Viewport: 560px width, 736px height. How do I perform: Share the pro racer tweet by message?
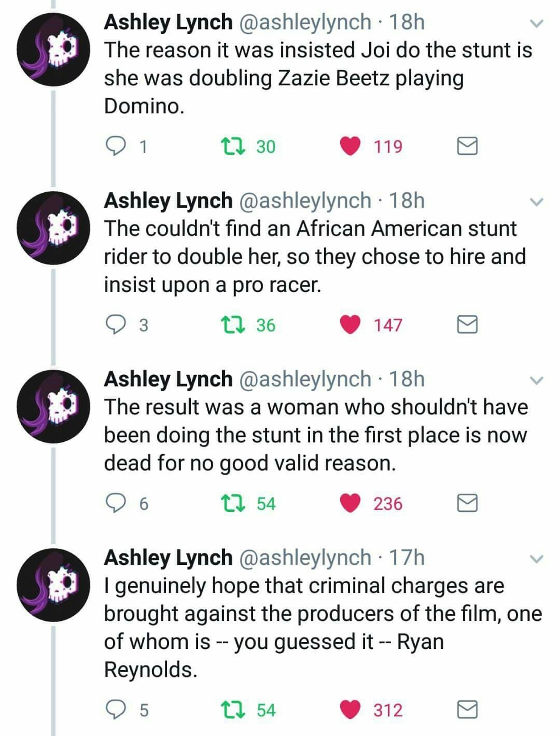coord(467,325)
